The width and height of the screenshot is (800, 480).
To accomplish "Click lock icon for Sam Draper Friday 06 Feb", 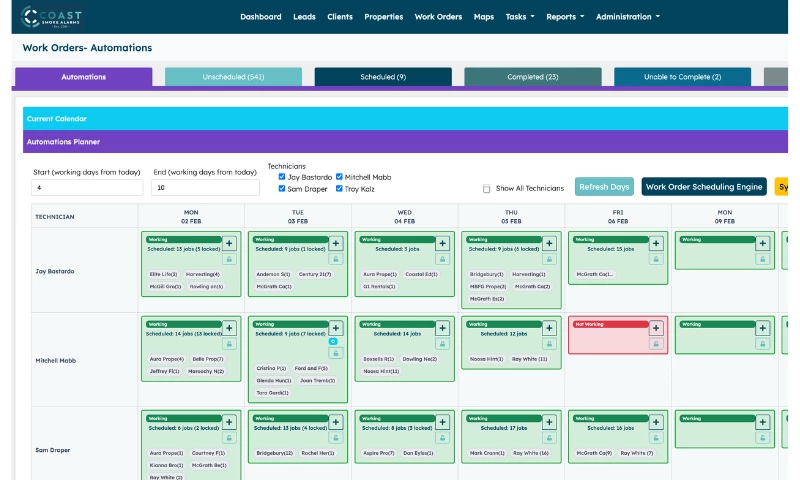I will (656, 437).
